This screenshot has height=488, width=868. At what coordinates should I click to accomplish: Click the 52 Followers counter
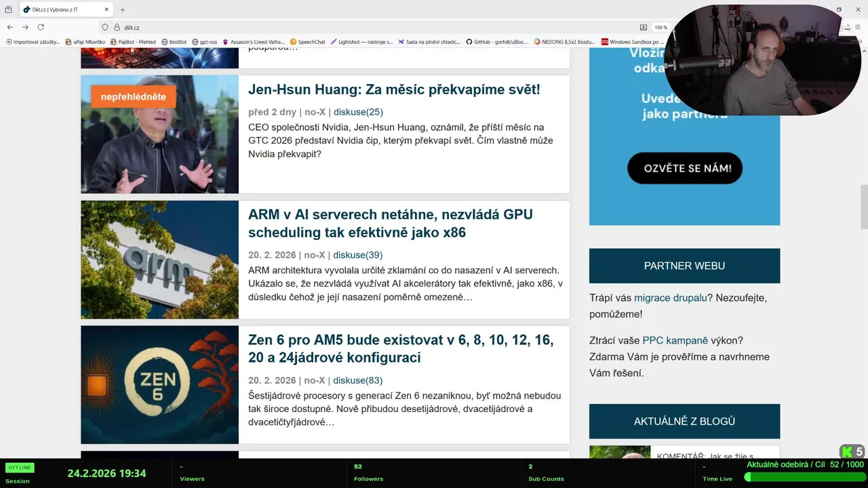368,473
